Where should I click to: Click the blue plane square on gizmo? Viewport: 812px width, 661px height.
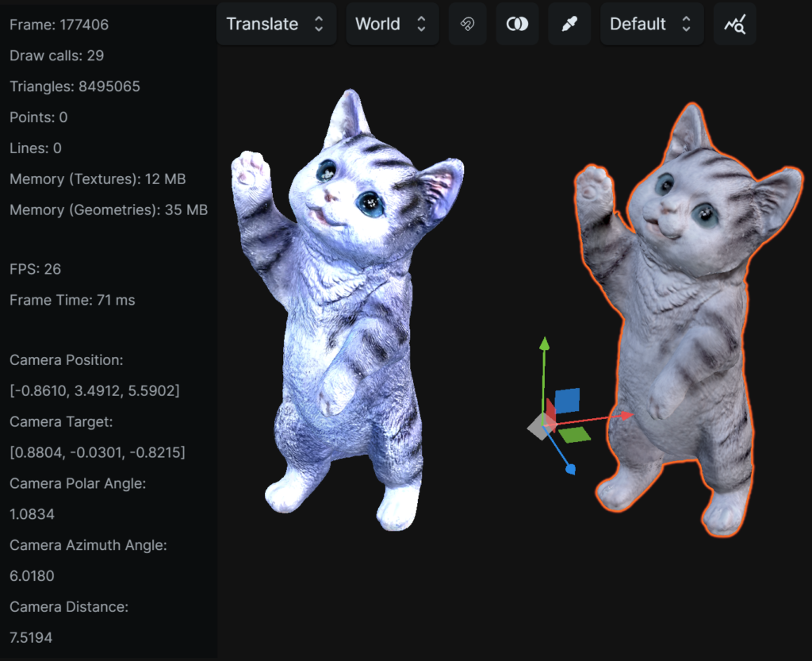(567, 401)
